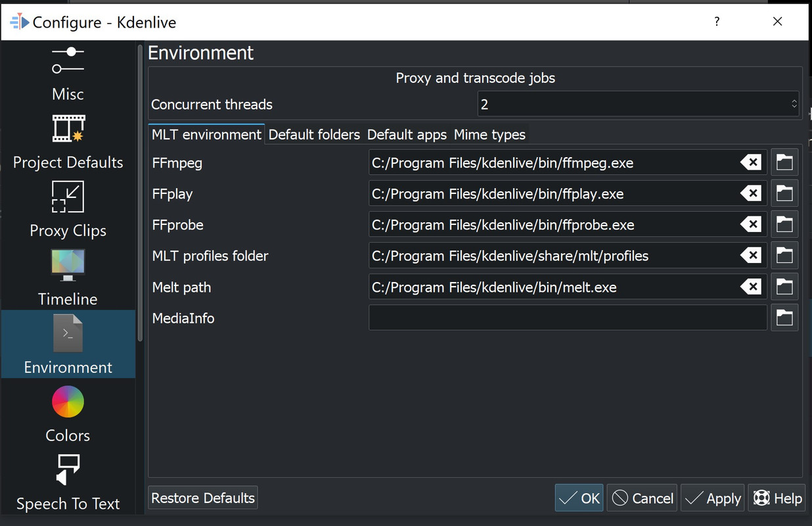This screenshot has width=812, height=526.
Task: Open the Proxy Clips settings page
Action: pyautogui.click(x=68, y=209)
